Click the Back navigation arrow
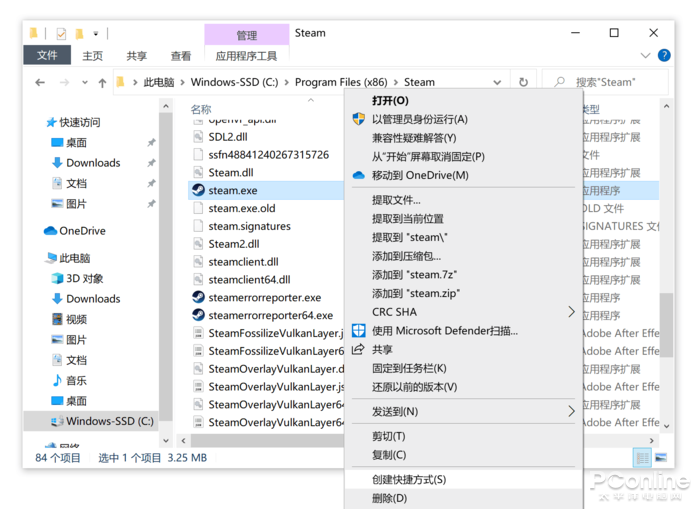 coord(40,82)
